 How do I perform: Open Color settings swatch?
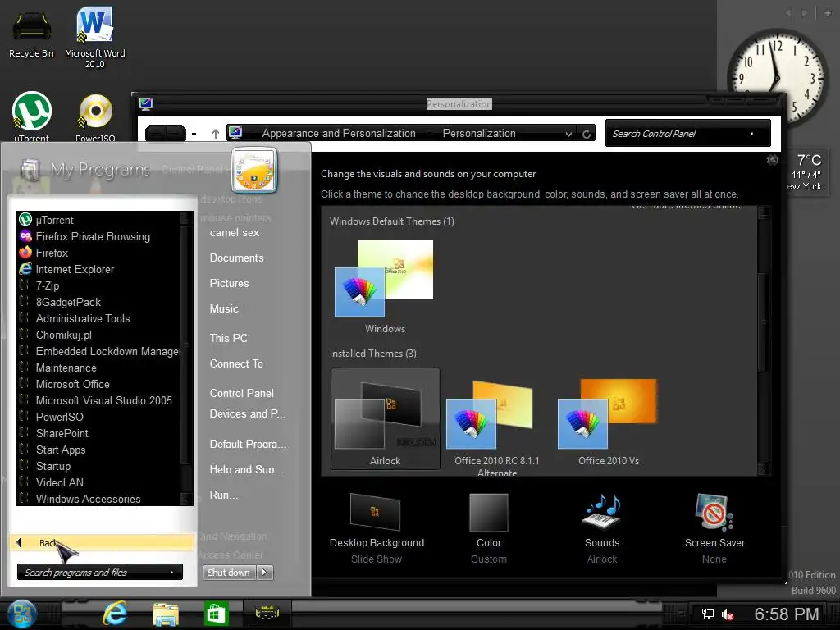tap(489, 528)
